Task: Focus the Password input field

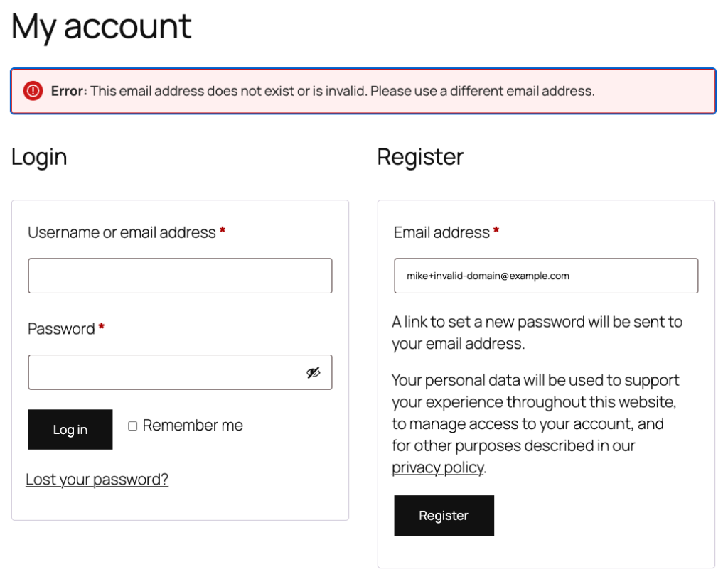Action: (x=164, y=372)
